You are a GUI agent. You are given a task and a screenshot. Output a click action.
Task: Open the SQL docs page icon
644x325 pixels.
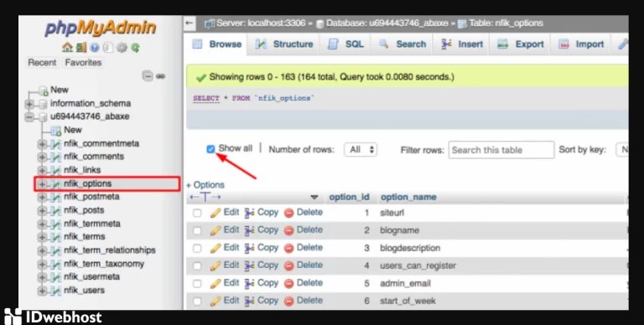(108, 48)
